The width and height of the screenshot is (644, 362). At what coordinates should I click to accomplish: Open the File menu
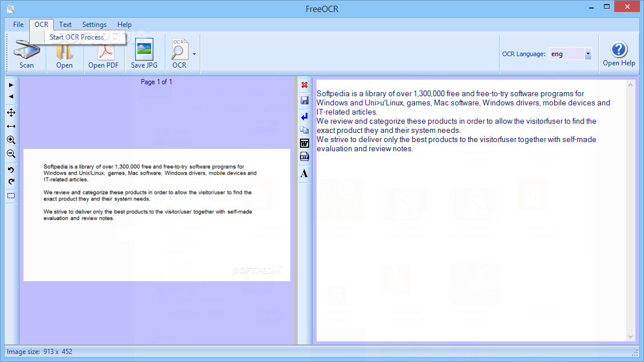click(x=18, y=25)
